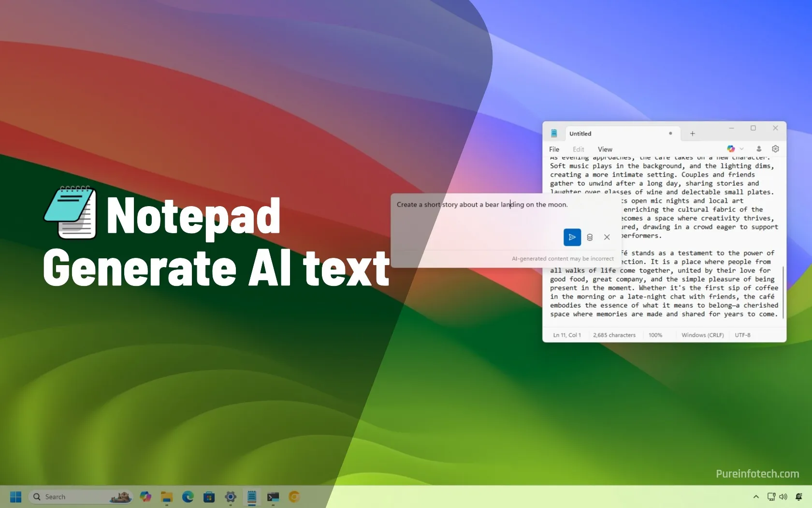Expand the Copilot dropdown chevron in Notepad

tap(741, 149)
